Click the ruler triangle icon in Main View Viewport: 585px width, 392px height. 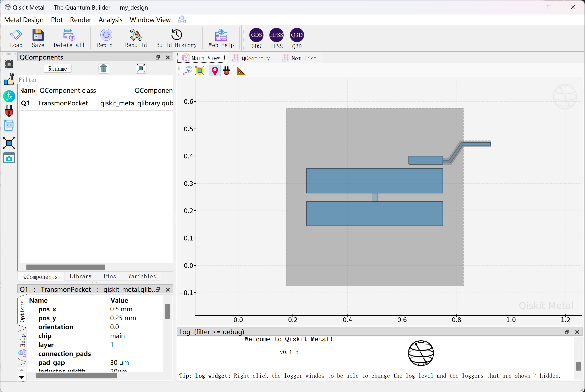(x=241, y=71)
